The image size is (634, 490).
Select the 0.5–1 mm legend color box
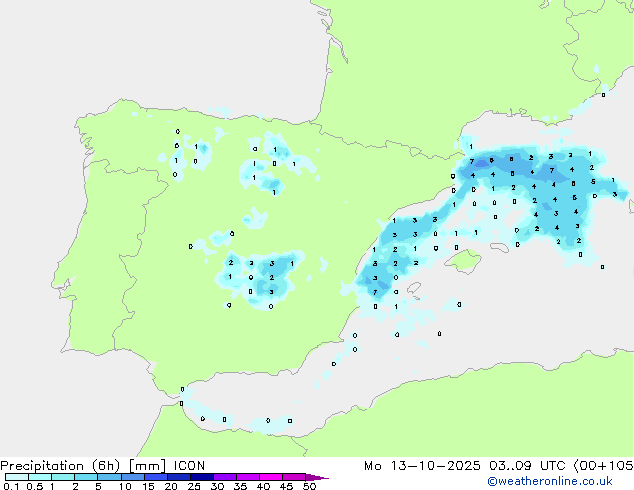pyautogui.click(x=40, y=477)
